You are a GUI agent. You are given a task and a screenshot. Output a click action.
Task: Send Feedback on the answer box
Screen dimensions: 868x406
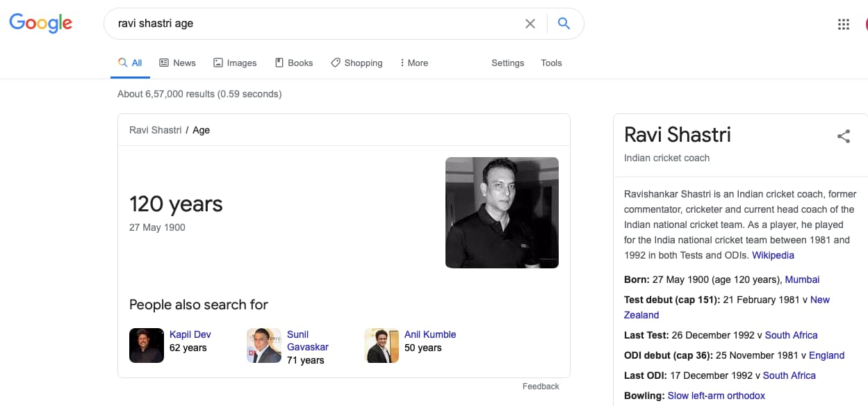coord(541,387)
